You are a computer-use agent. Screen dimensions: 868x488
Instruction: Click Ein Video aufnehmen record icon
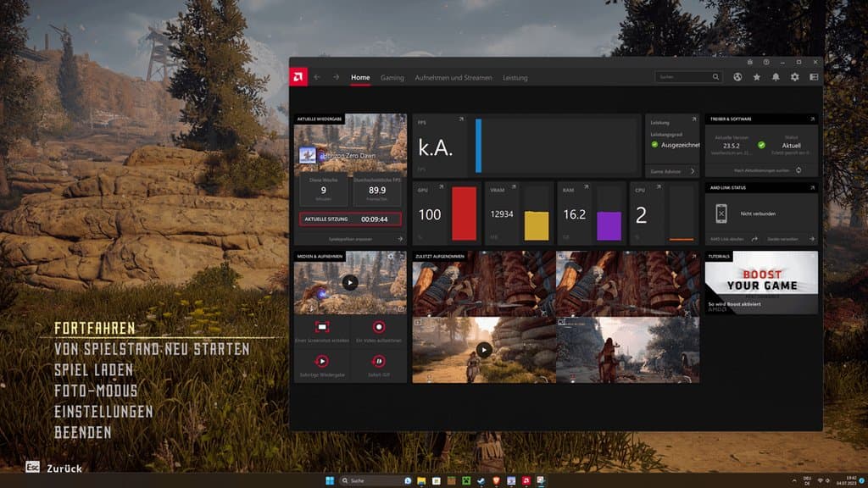click(x=379, y=327)
